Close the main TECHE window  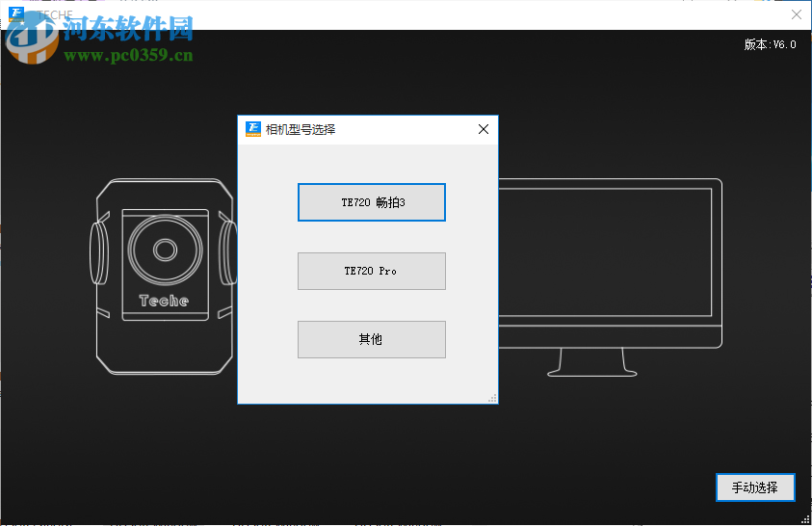click(797, 14)
